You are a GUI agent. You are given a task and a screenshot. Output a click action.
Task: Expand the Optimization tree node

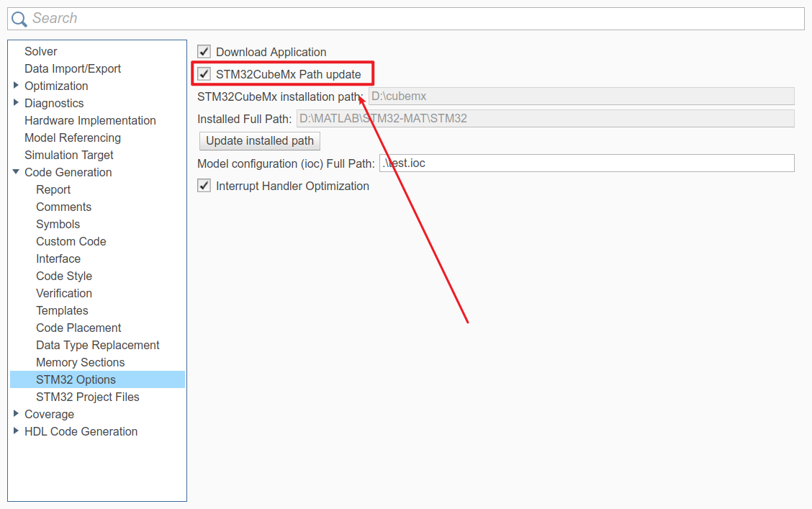(16, 86)
